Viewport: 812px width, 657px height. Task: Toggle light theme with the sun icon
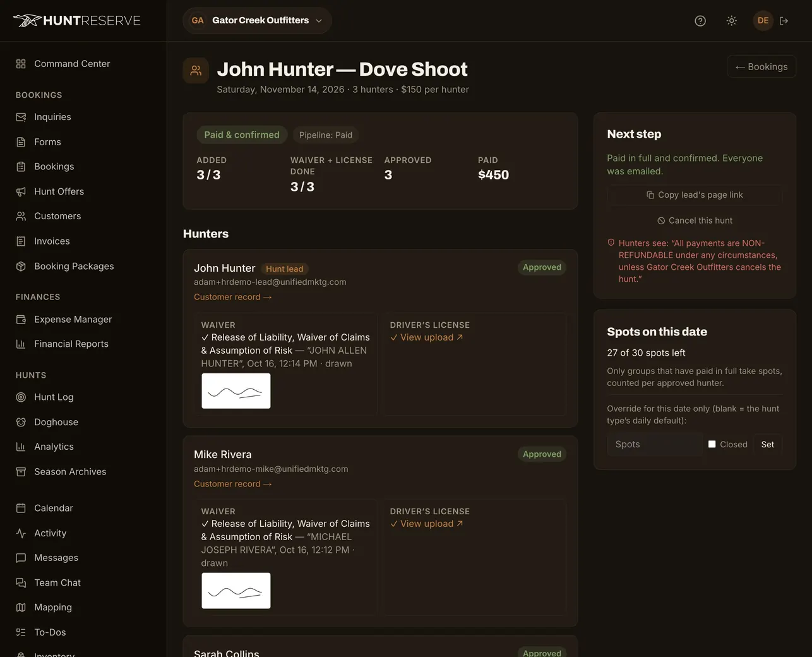click(x=732, y=21)
